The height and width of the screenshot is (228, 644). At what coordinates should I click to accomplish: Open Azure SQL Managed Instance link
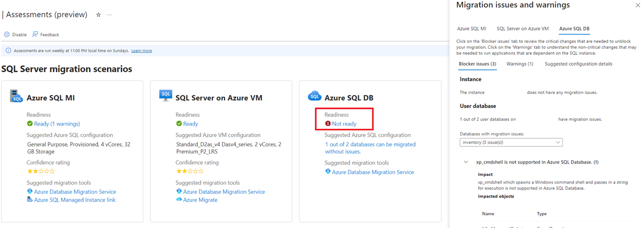tap(75, 200)
